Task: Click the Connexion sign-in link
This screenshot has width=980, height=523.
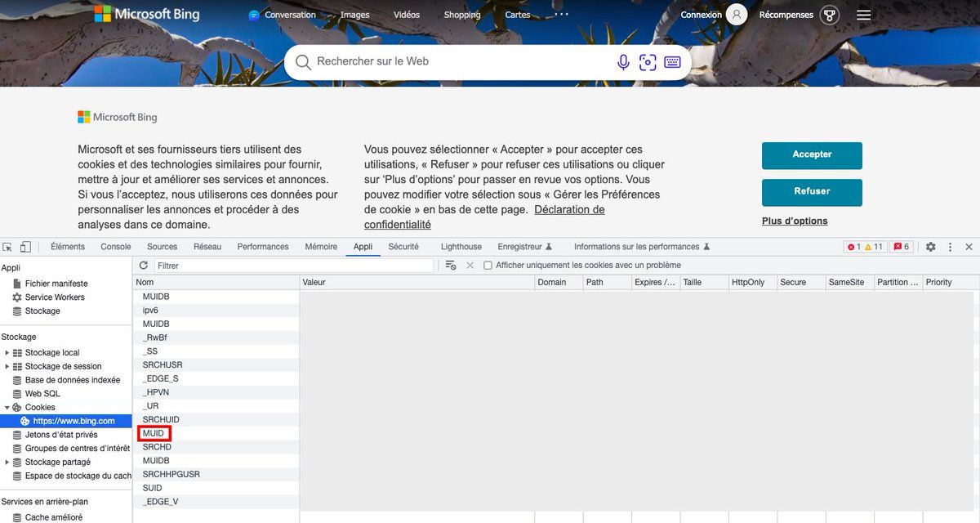Action: coord(702,15)
